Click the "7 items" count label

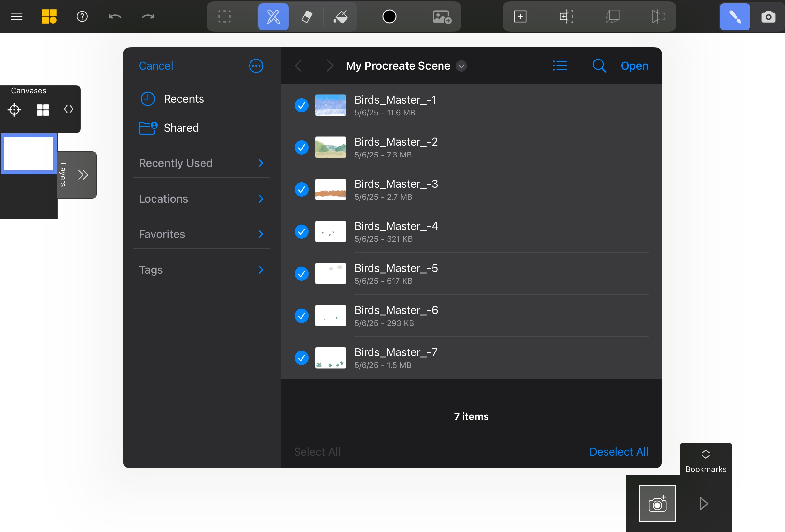click(x=471, y=416)
